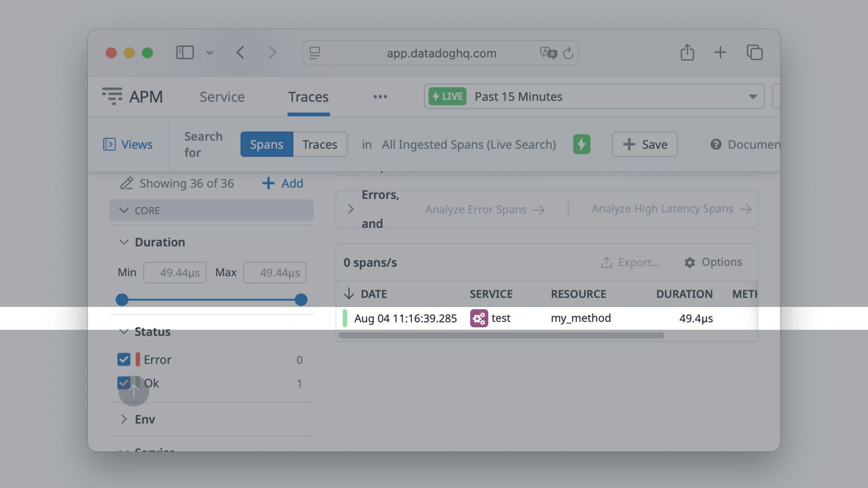Click the APM navigation menu icon

pyautogui.click(x=112, y=96)
